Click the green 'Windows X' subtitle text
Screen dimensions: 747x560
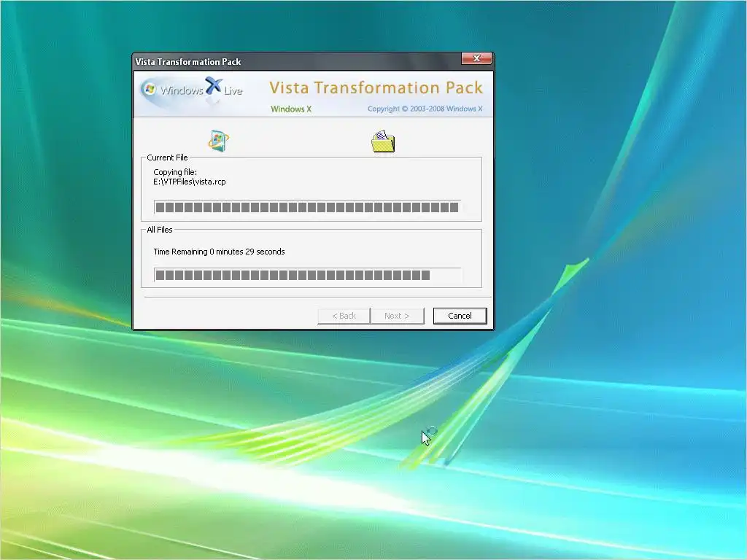coord(291,109)
